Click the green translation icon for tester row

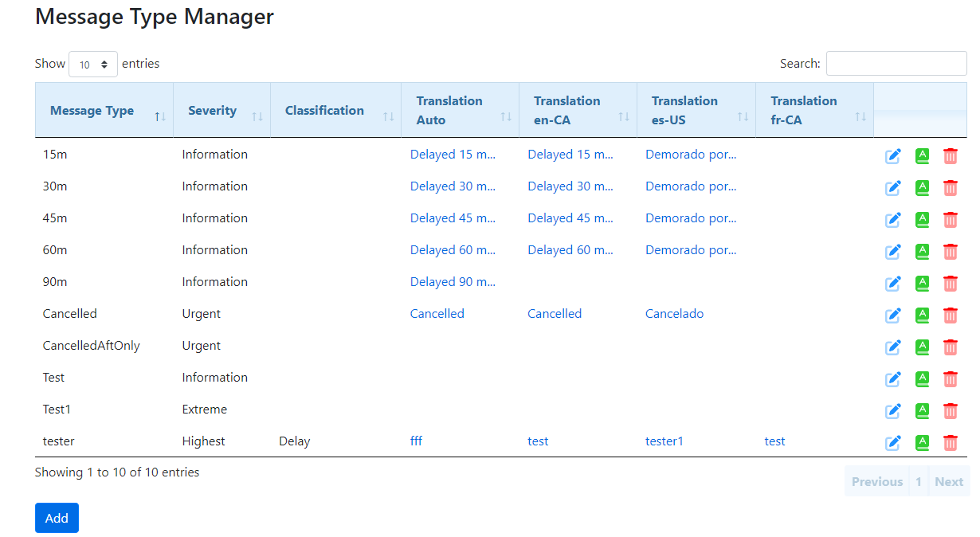(922, 442)
